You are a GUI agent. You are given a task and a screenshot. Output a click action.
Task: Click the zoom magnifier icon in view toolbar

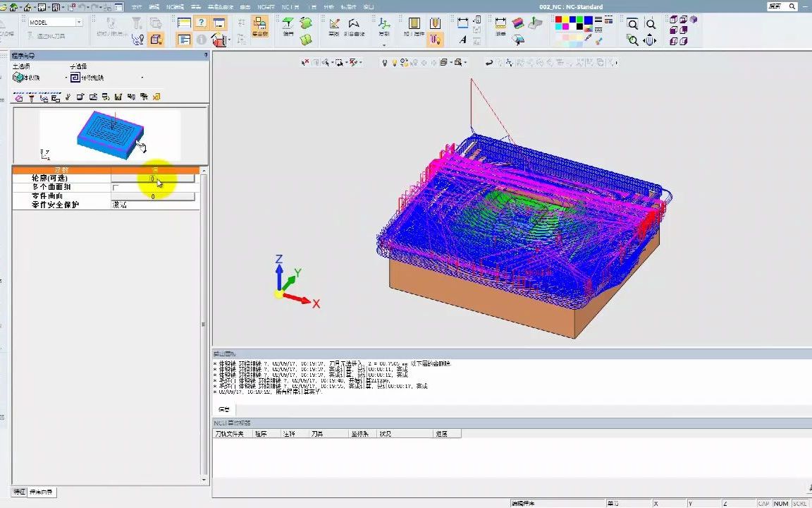[x=633, y=24]
